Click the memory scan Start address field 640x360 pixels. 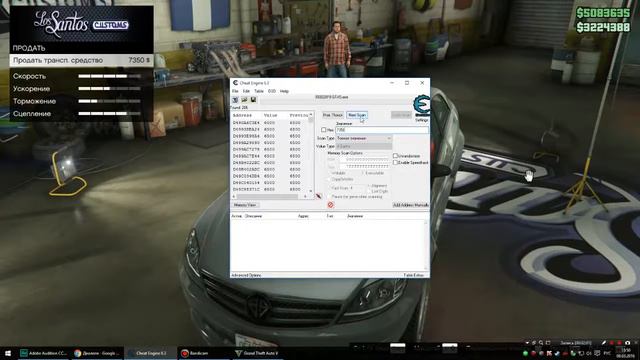click(x=364, y=160)
